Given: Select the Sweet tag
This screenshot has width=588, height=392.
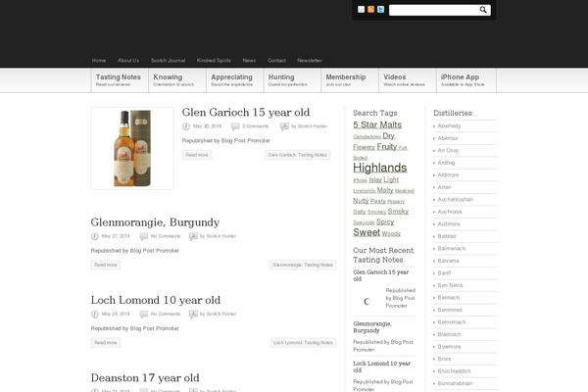Looking at the screenshot, I should (x=367, y=232).
